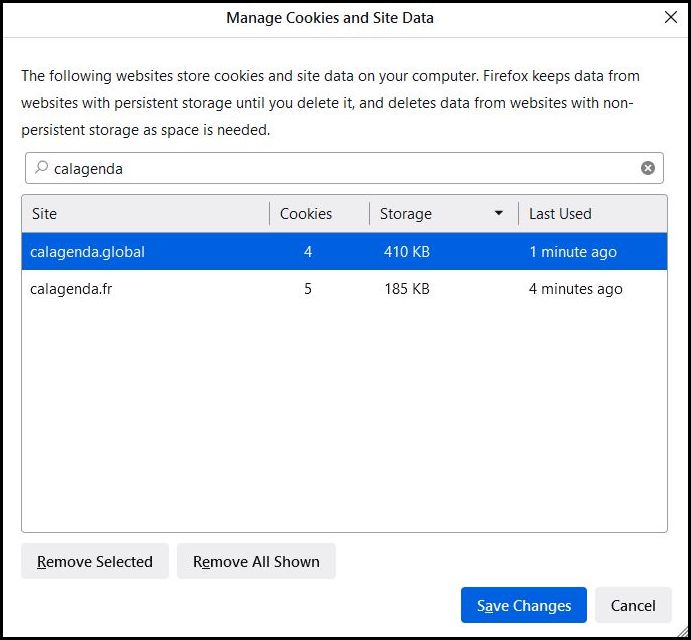
Task: Click the 410 KB storage cell
Action: [407, 252]
